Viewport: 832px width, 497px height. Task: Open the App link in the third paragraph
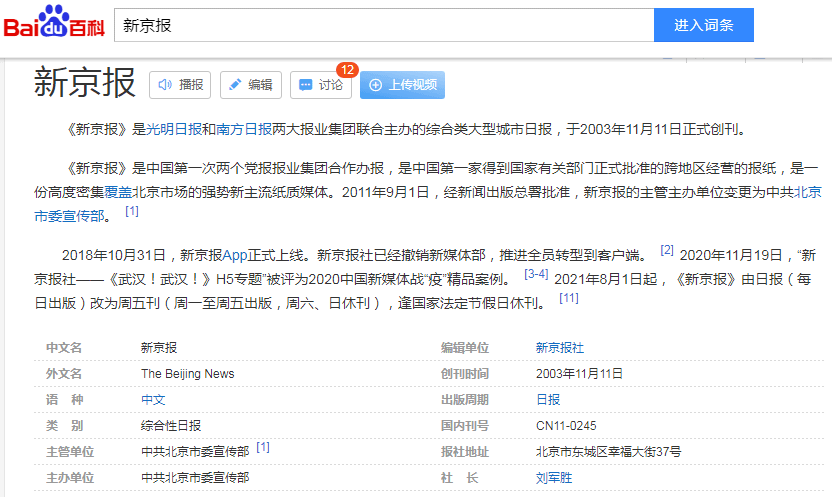(x=235, y=255)
